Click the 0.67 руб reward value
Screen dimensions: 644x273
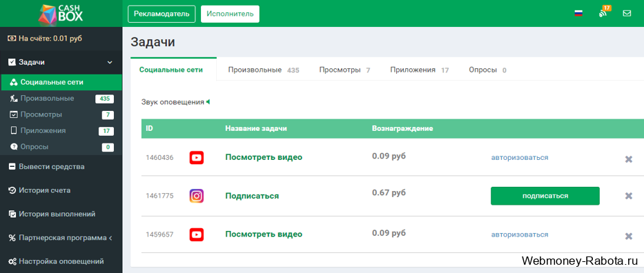point(389,192)
